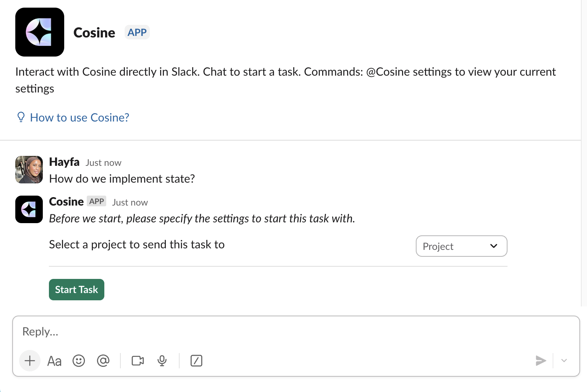Click the send message arrow icon
Screen dimensions: 587x392
tap(540, 361)
